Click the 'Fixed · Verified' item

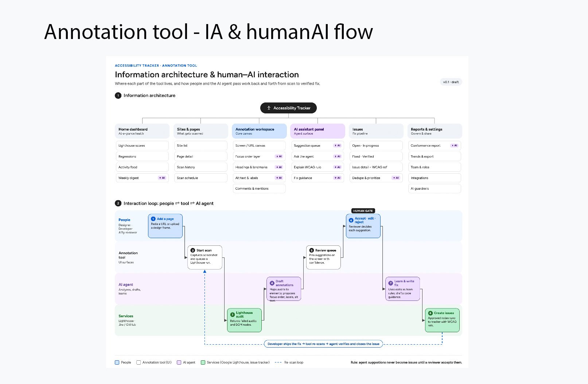376,156
